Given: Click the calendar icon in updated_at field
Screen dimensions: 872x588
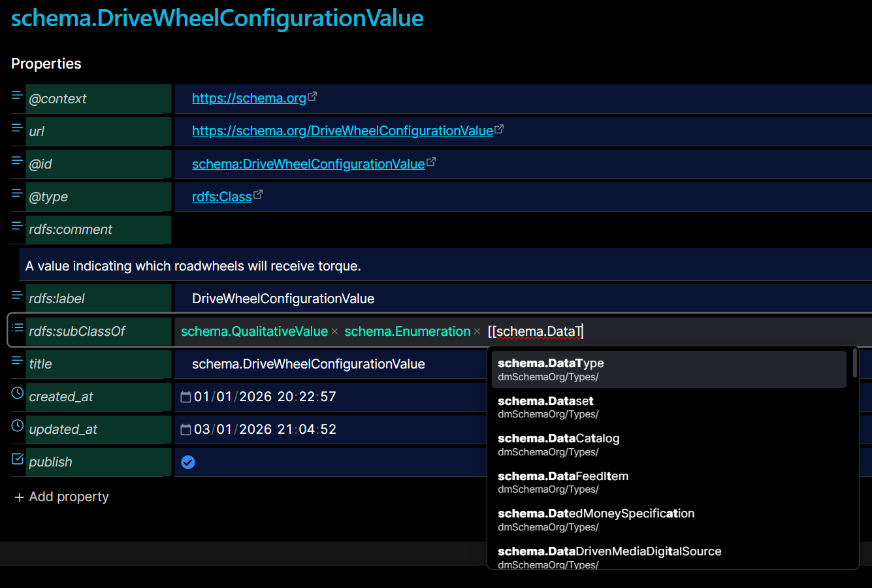Looking at the screenshot, I should coord(186,430).
